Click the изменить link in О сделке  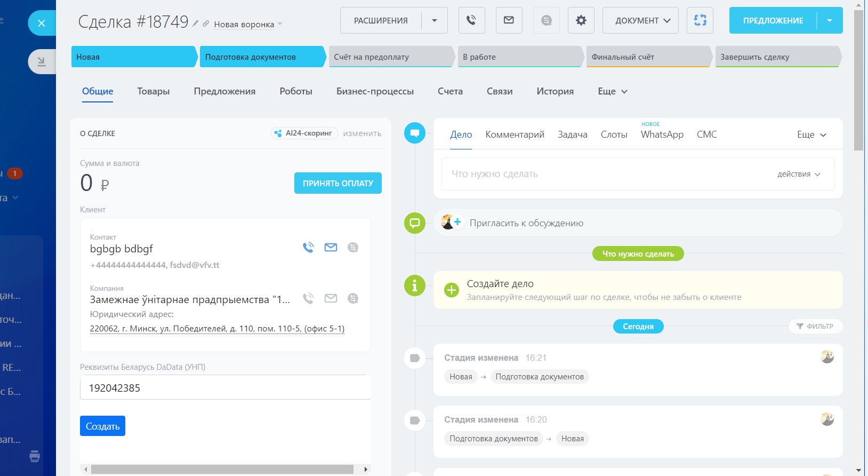pyautogui.click(x=362, y=133)
